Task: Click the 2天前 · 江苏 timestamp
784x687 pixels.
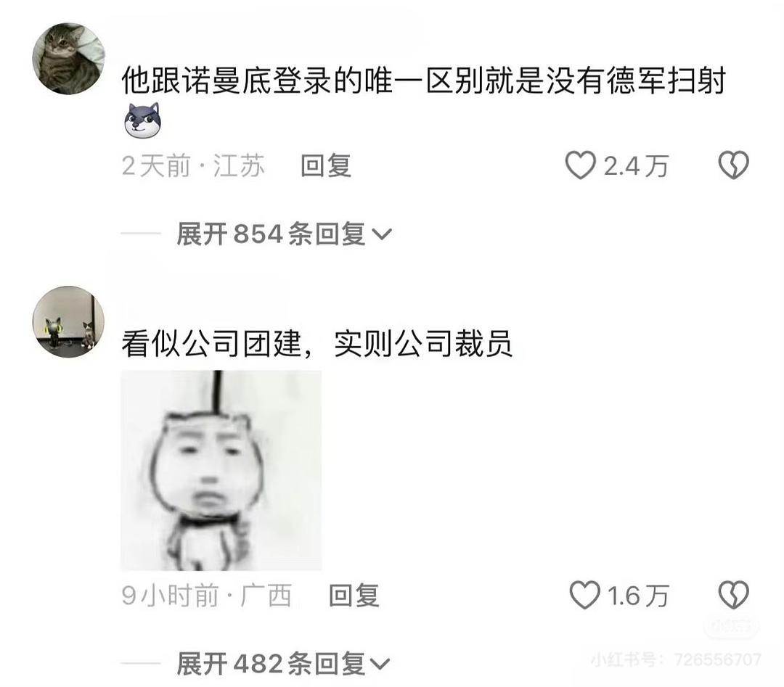Action: coord(193,166)
